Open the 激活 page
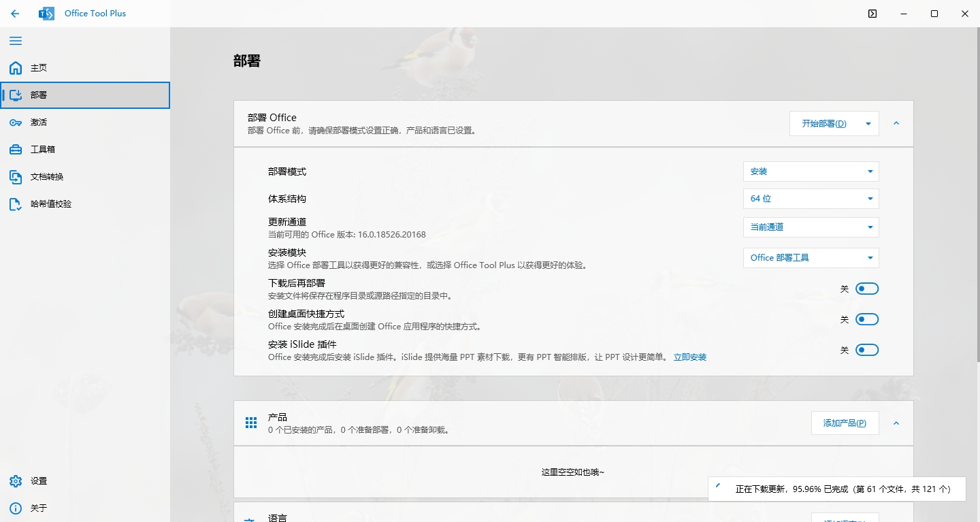Screen dimensions: 980x522 85,123
